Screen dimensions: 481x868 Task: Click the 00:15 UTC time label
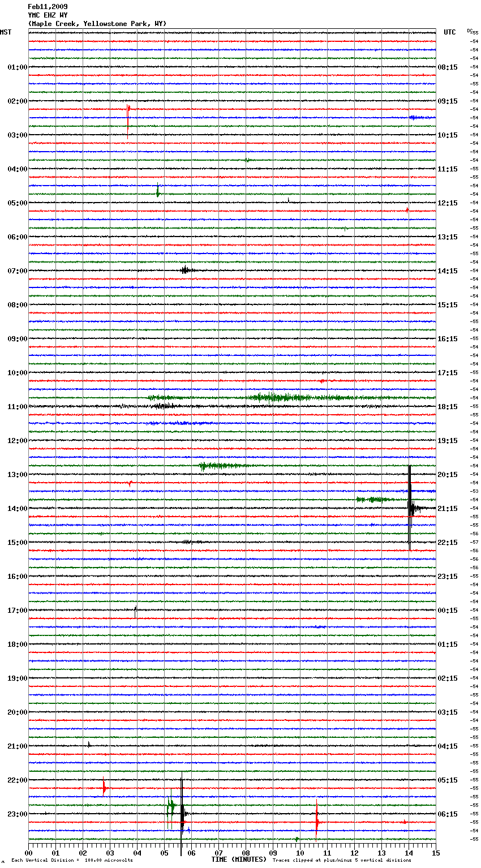coord(448,611)
